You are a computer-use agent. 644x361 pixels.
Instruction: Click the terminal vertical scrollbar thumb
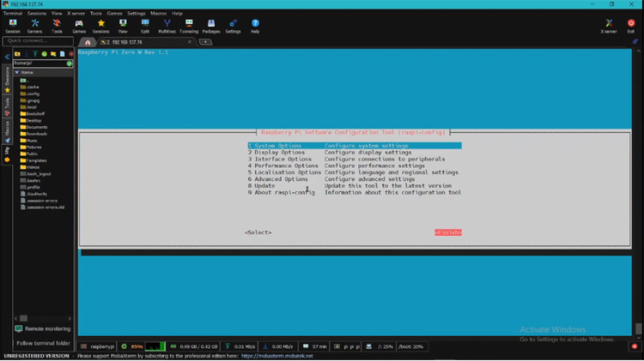pos(638,328)
